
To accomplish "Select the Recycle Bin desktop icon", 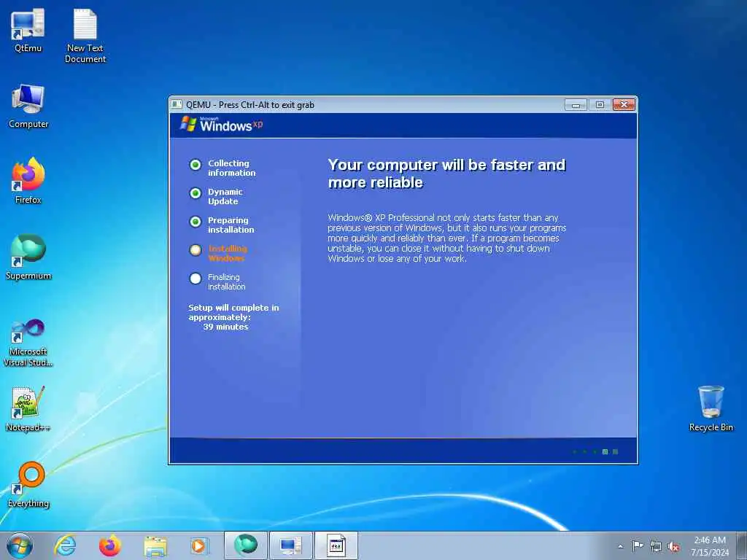I will point(711,408).
